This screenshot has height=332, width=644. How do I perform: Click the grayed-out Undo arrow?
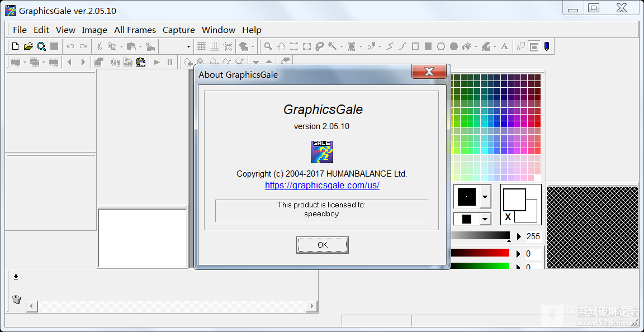click(70, 46)
